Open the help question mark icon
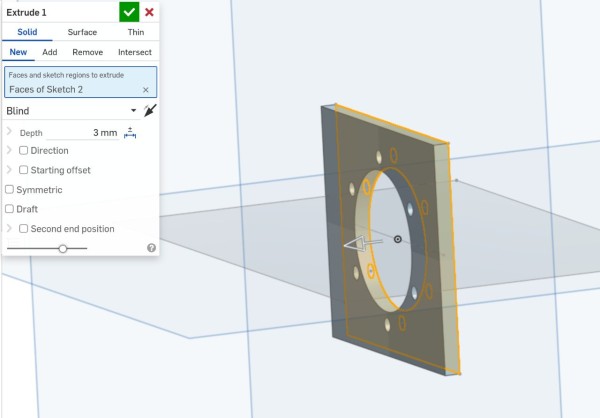This screenshot has height=418, width=600. 151,248
